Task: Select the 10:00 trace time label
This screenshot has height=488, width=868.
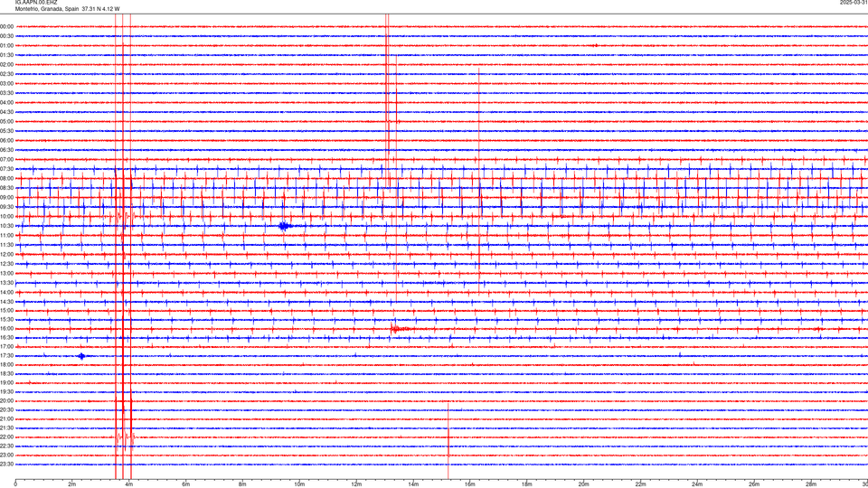Action: coord(7,216)
